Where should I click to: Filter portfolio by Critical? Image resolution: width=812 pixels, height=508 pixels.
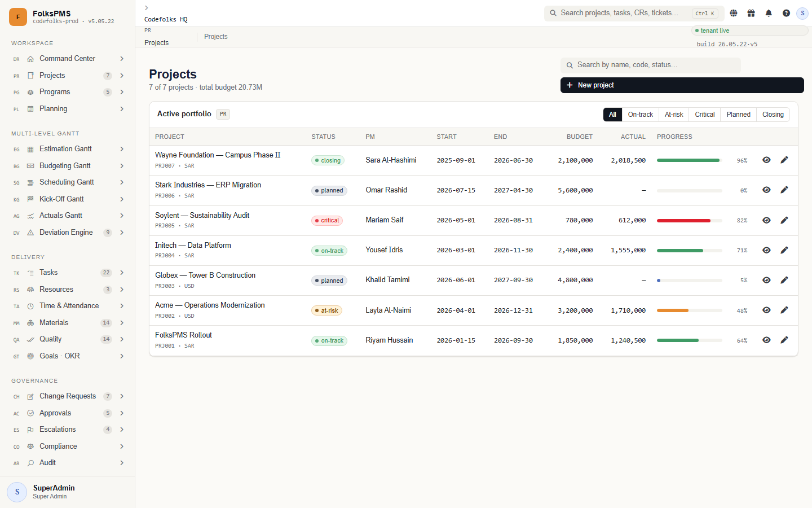click(x=705, y=115)
